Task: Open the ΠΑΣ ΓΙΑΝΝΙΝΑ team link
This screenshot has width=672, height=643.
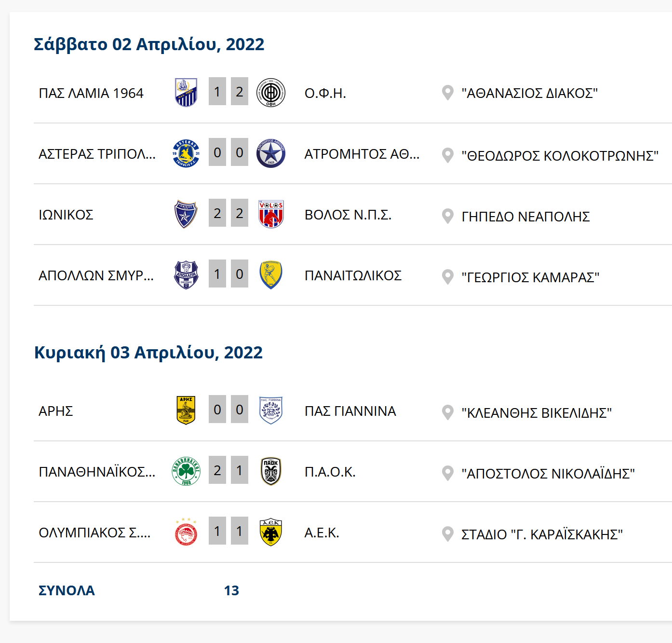Action: (x=350, y=411)
